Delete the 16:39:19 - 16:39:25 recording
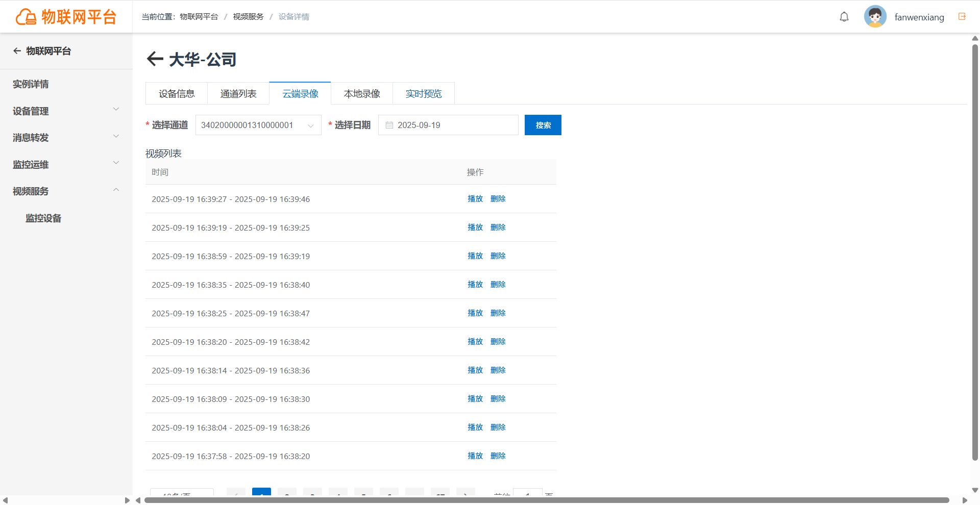The image size is (980, 505). 498,228
